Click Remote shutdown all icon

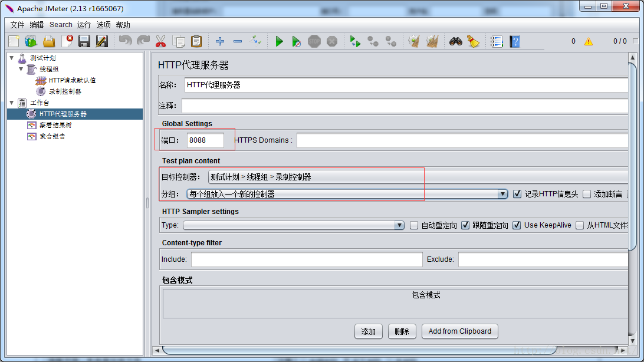(x=390, y=41)
